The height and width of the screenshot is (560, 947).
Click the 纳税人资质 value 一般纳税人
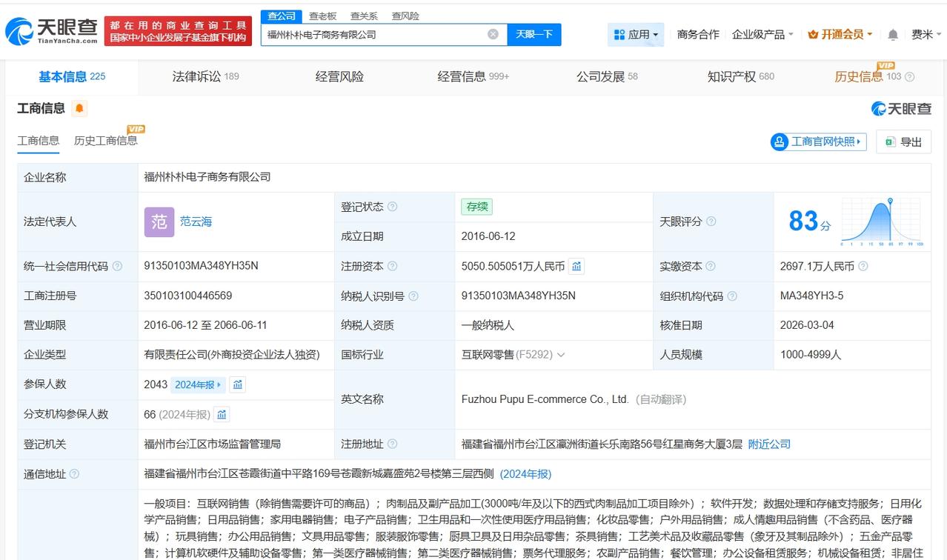click(x=488, y=325)
